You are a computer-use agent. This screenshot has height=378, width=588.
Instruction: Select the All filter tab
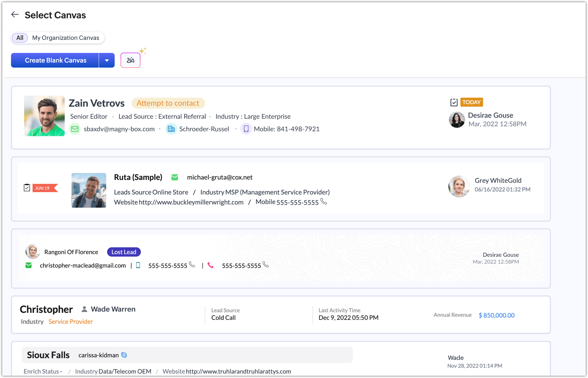20,38
